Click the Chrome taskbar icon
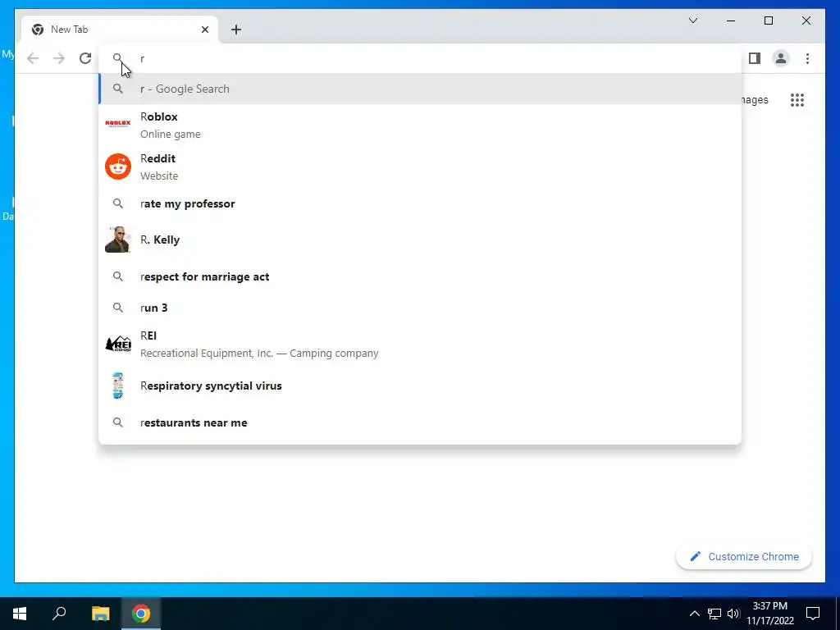 coord(141,614)
